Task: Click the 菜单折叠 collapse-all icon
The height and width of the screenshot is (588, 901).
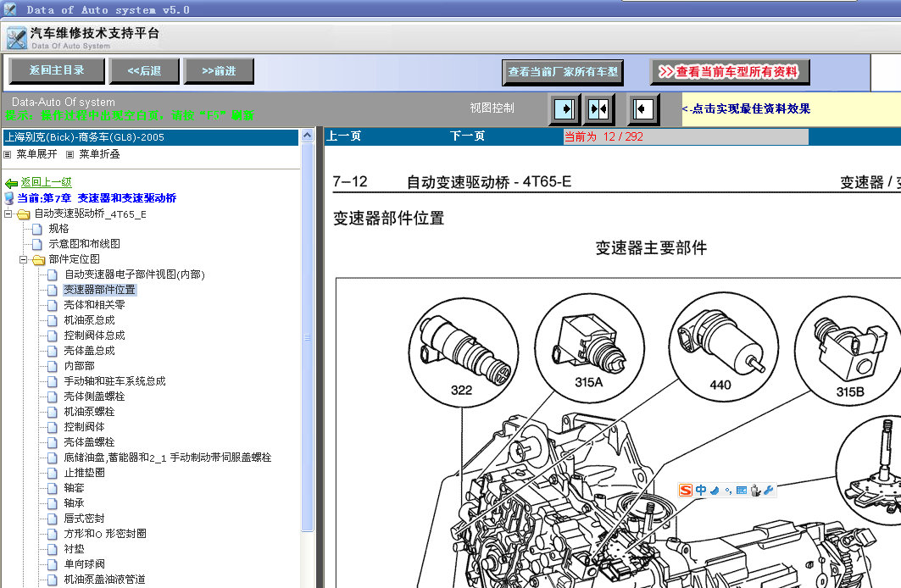Action: 70,154
